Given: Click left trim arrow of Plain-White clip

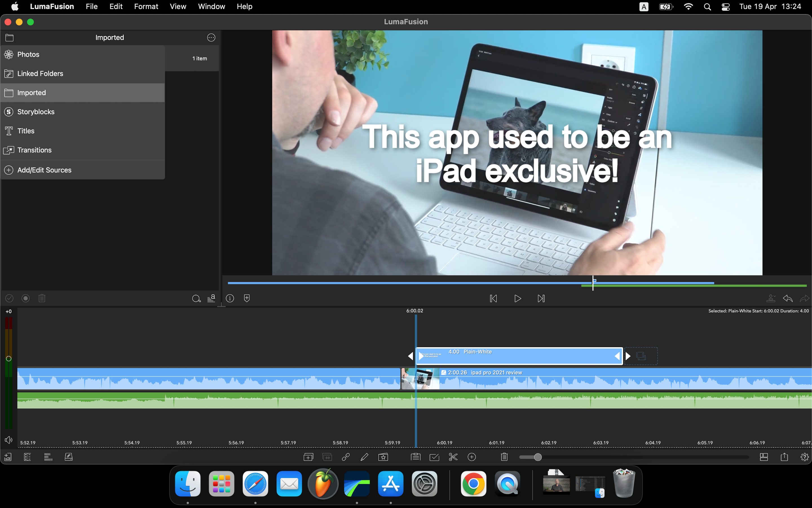Looking at the screenshot, I should point(410,356).
